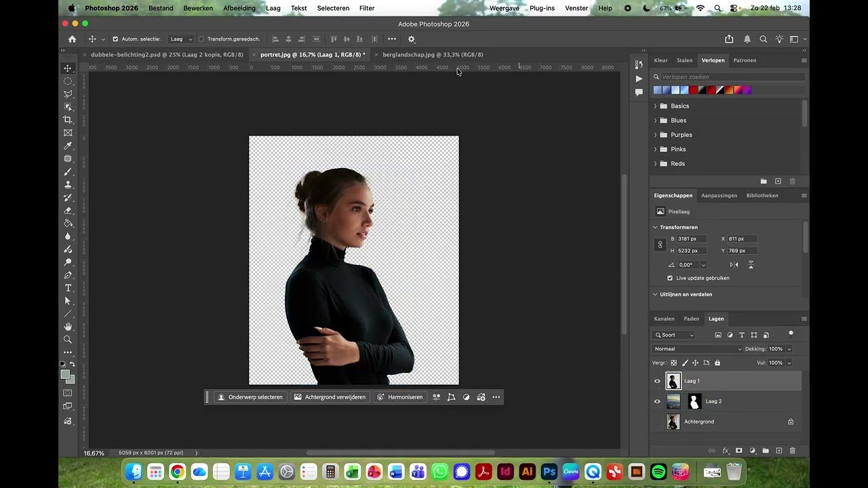Open the Dekking opacity dropdown arrow
Screen dimensions: 868x488
click(x=789, y=349)
